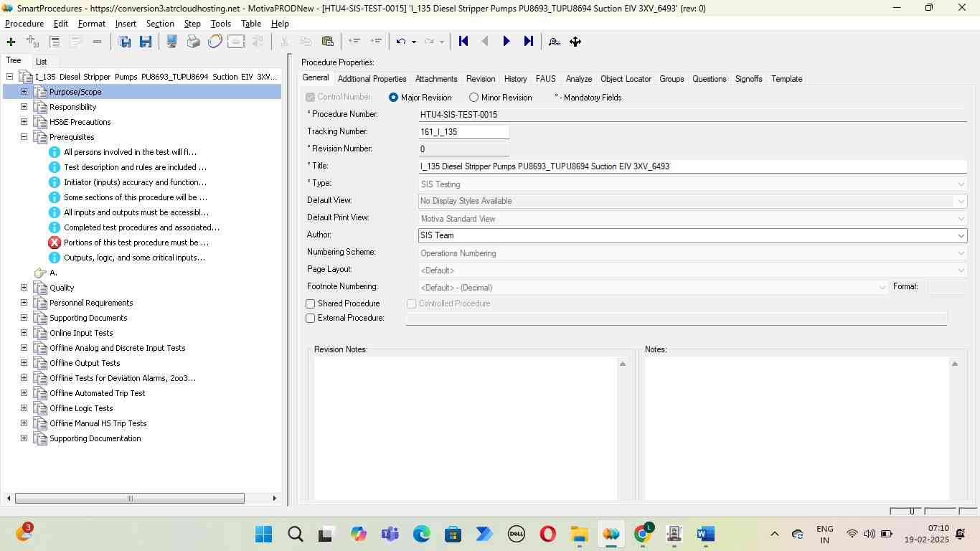Expand the Quality tree node
Screen dimensions: 980x551
coord(24,288)
